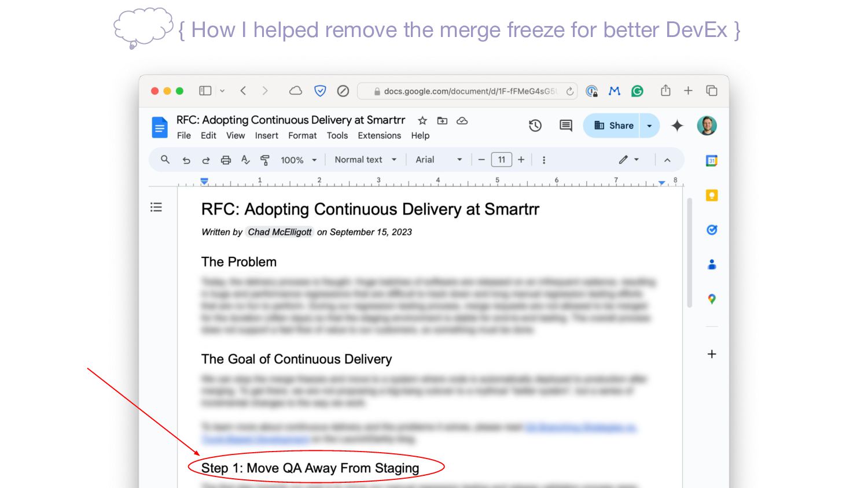
Task: Click the content blocker circle-slash icon
Action: [343, 91]
